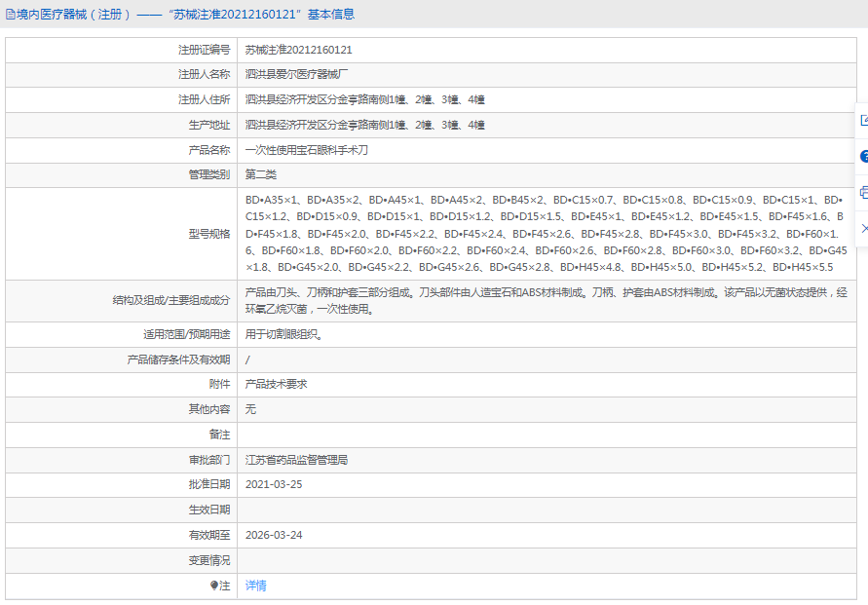Click the 第二类 management category value
Viewport: 868px width, 605px height.
coord(261,175)
